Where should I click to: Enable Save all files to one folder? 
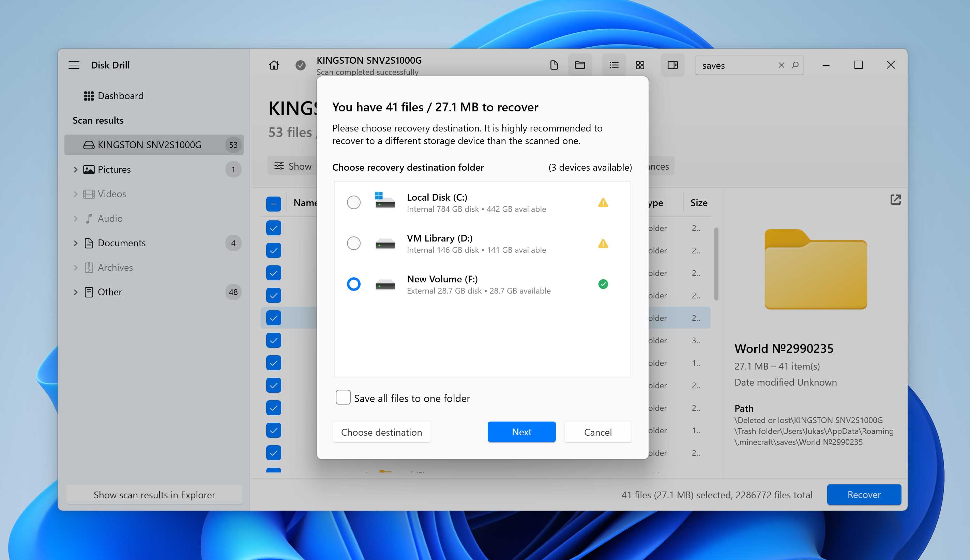pos(343,397)
